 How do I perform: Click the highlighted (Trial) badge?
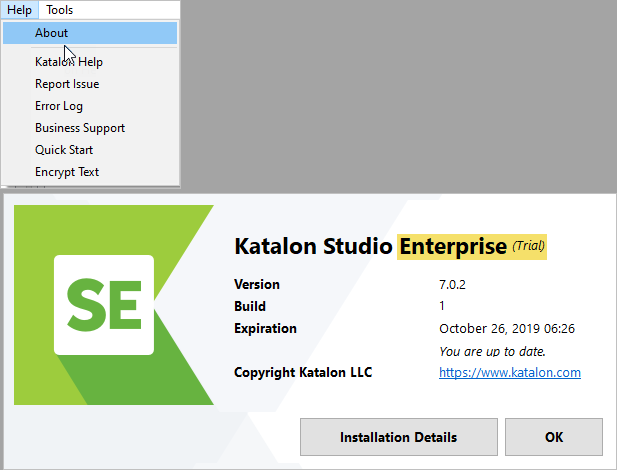(x=530, y=246)
